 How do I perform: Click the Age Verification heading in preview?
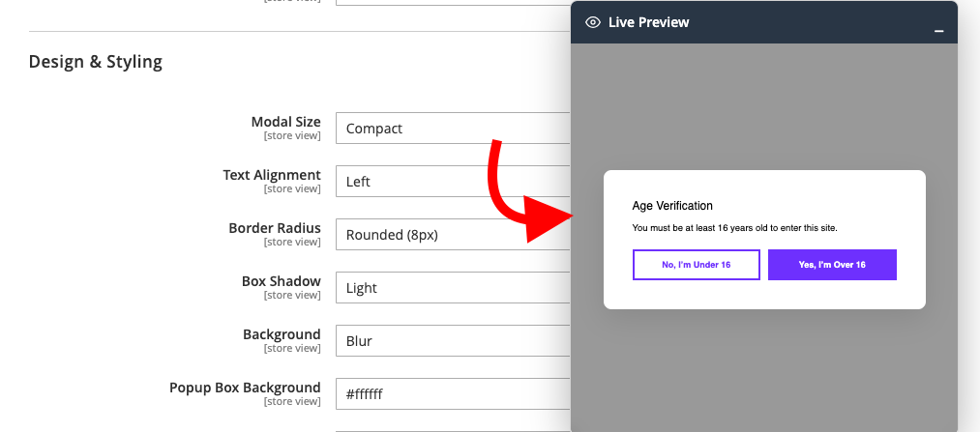[x=671, y=206]
